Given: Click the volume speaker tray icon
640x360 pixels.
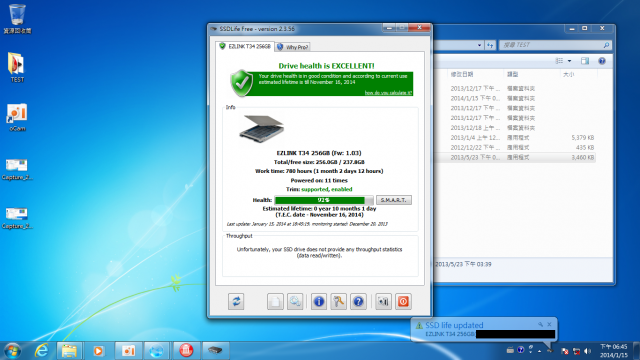Looking at the screenshot, I should point(587,351).
